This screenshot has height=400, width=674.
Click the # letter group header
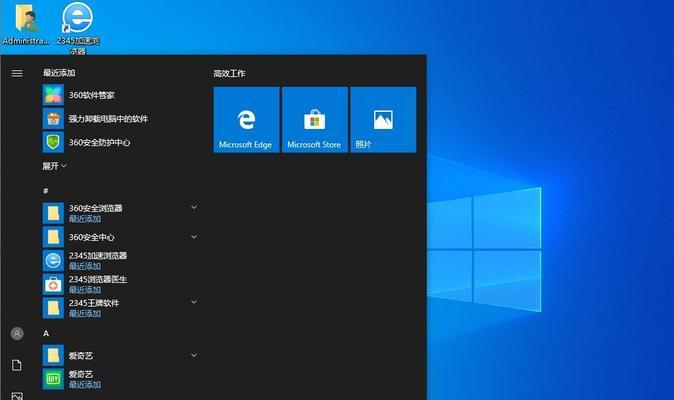coord(46,190)
